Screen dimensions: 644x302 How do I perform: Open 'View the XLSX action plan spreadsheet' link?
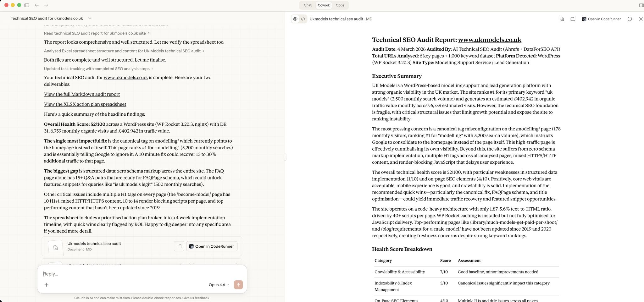pyautogui.click(x=85, y=104)
